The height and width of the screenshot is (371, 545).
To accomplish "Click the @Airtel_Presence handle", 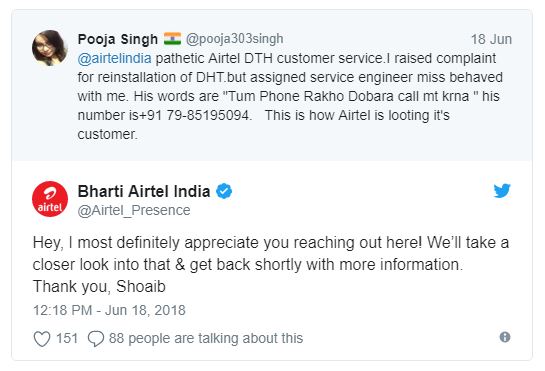I will 134,210.
